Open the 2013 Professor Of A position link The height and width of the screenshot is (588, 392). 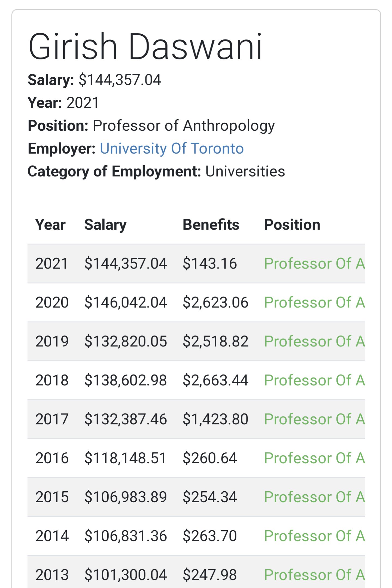pos(314,575)
